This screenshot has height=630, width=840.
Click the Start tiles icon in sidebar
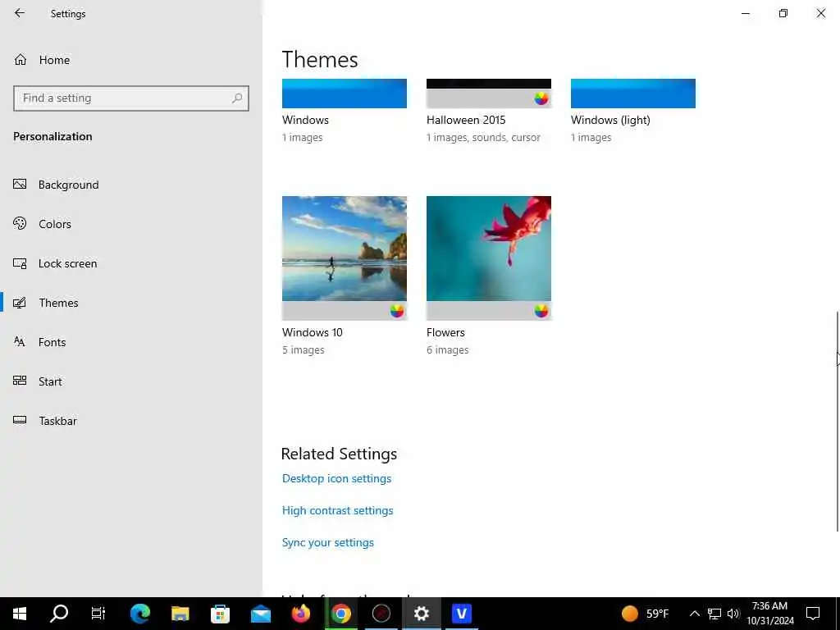point(20,381)
